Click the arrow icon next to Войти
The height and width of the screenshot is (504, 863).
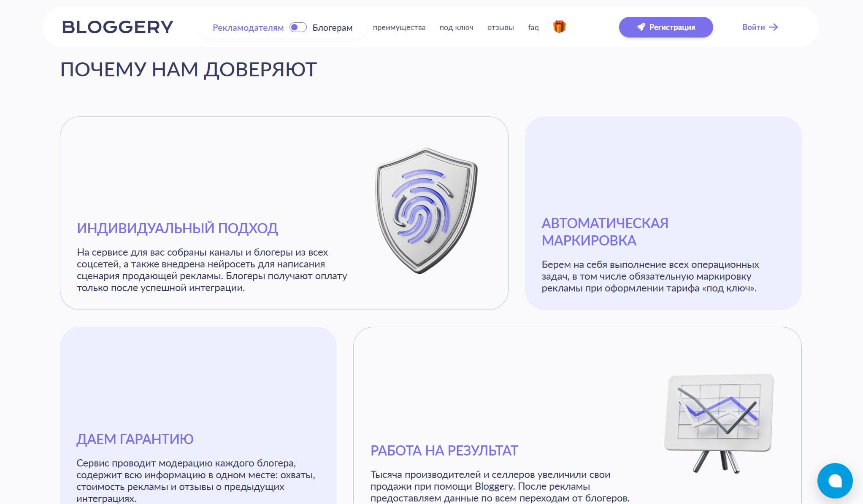point(774,27)
